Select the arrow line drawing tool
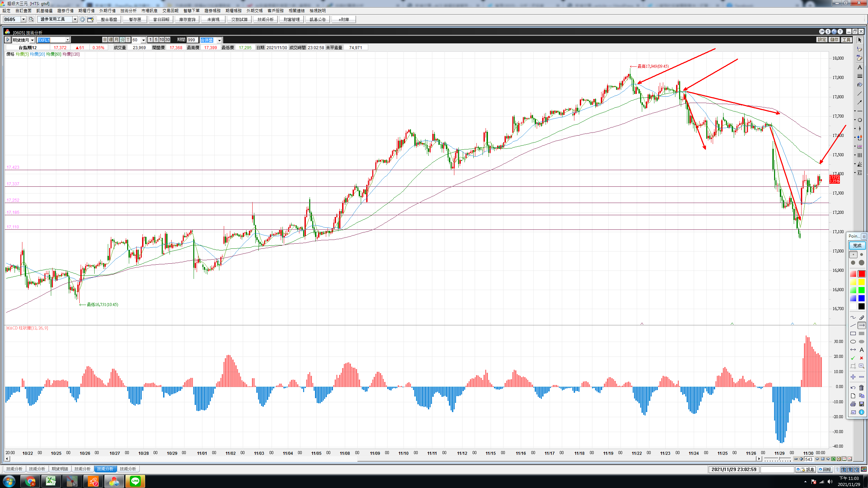Screen dimensions: 868x488 pos(861,325)
